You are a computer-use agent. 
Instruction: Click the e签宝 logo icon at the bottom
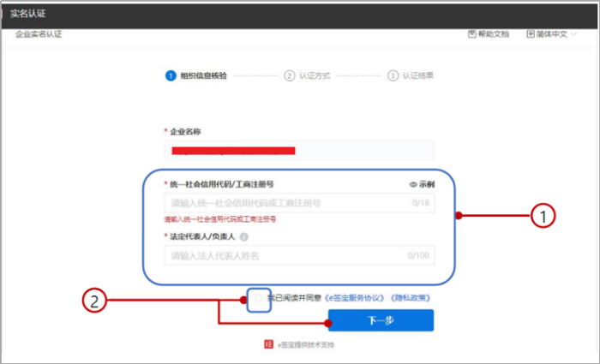268,344
